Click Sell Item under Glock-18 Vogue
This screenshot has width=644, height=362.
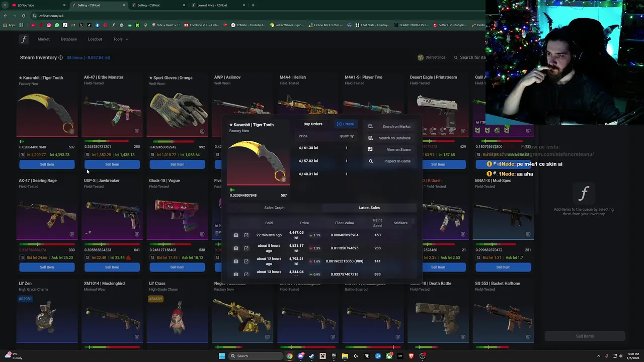(x=177, y=267)
